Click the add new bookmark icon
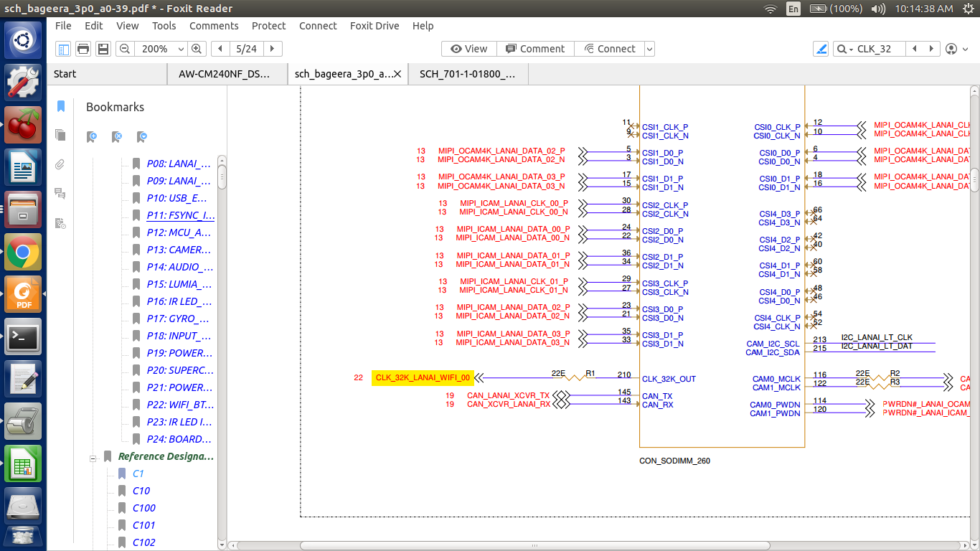The image size is (980, 551). 92,136
